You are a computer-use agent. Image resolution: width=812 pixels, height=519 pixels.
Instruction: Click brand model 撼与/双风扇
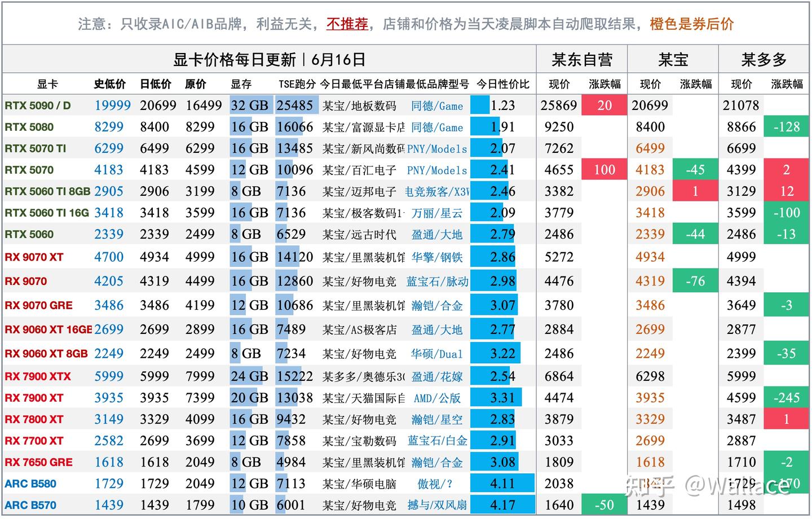point(437,505)
